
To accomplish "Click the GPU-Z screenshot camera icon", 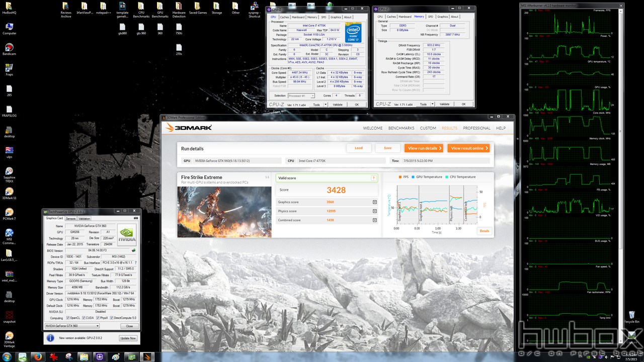I will (x=135, y=218).
